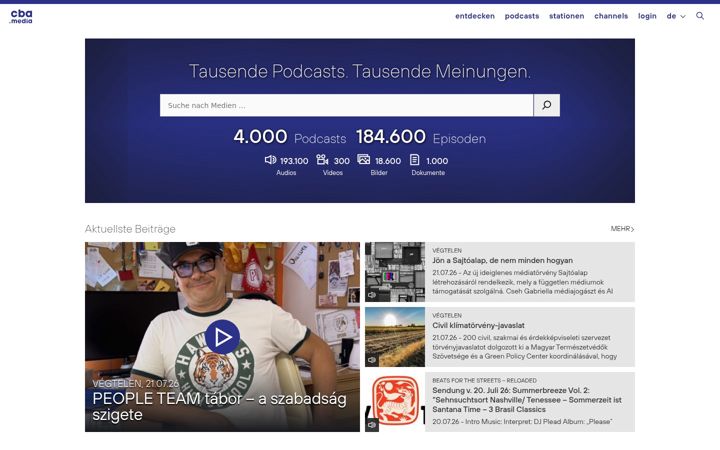Open the de language dropdown

(676, 16)
